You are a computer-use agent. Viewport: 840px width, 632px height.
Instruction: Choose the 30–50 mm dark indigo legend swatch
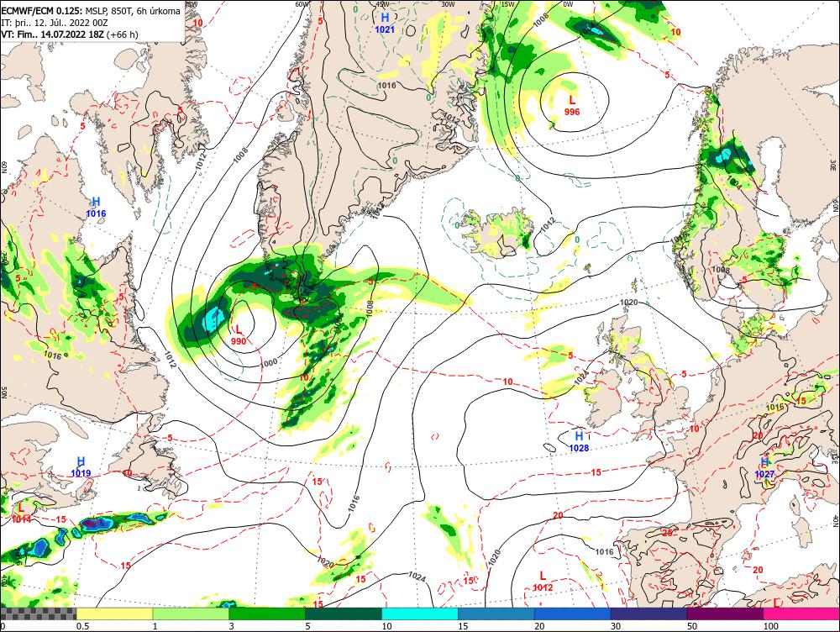tap(648, 614)
